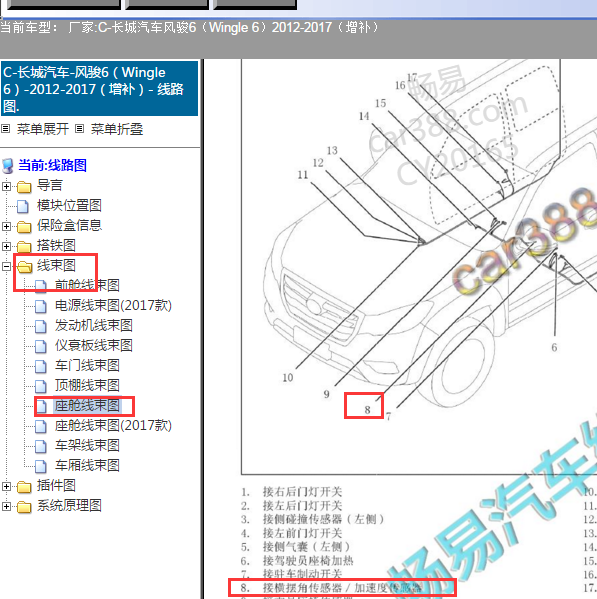The width and height of the screenshot is (597, 599).
Task: Click the page icon of 仪表板线束图
Action: (x=41, y=346)
